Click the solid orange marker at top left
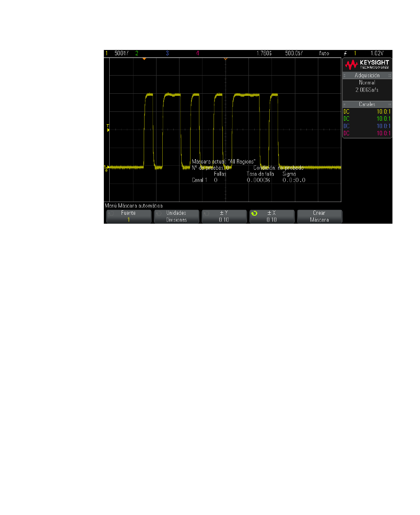Screen dimensions: 420x515 pos(144,59)
